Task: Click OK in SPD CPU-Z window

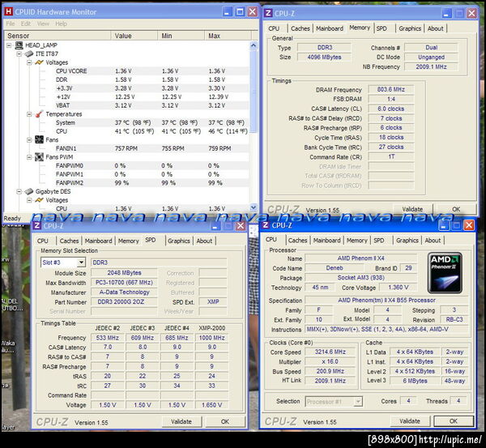Action: (225, 421)
